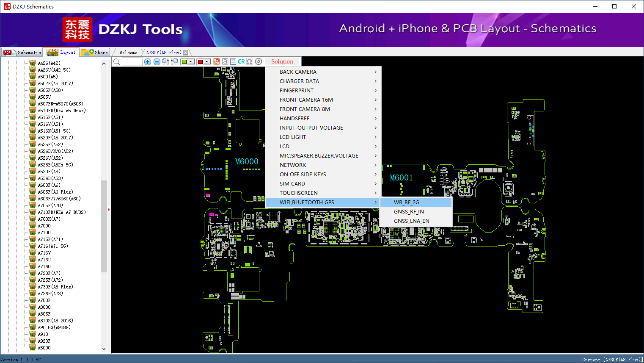644x363 pixels.
Task: Click the M6001 label on the PCB
Action: point(401,177)
